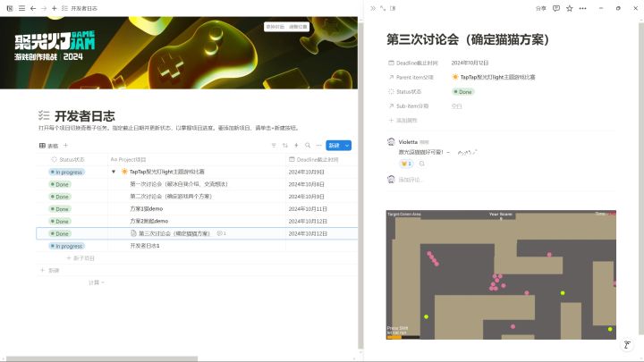The width and height of the screenshot is (644, 362).
Task: Click Done status of 方案1鼠demo row
Action: pos(60,209)
